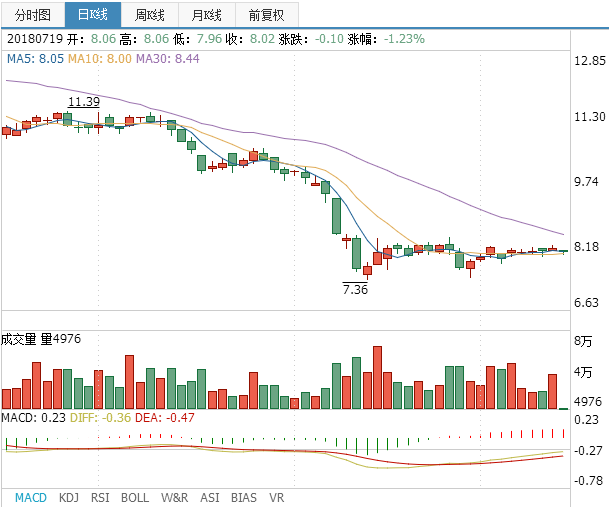Click the 8.18 price axis label

(586, 246)
